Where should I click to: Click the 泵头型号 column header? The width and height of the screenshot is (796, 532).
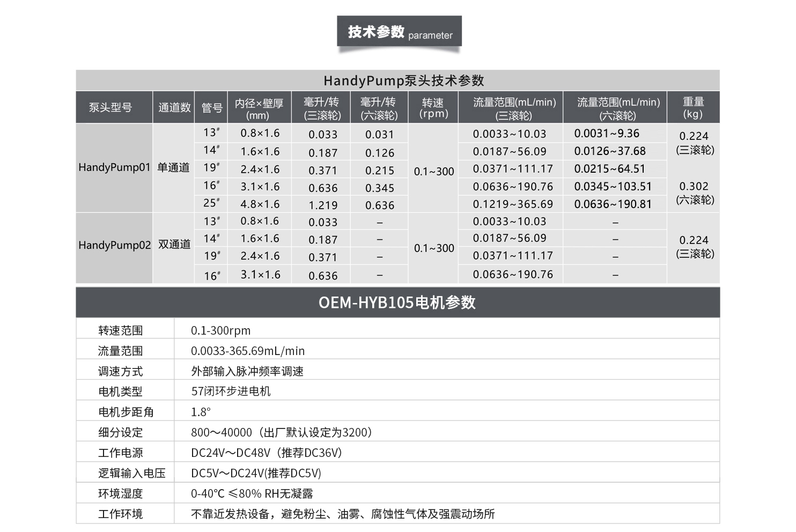pos(110,108)
